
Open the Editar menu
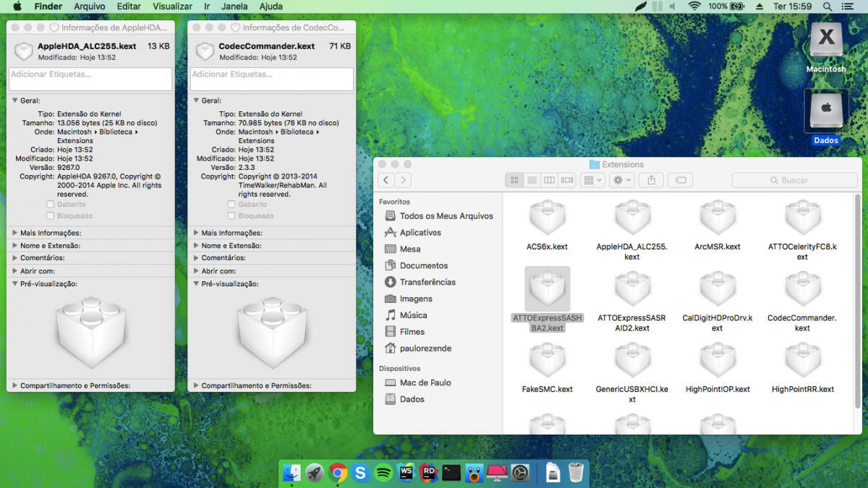click(129, 7)
